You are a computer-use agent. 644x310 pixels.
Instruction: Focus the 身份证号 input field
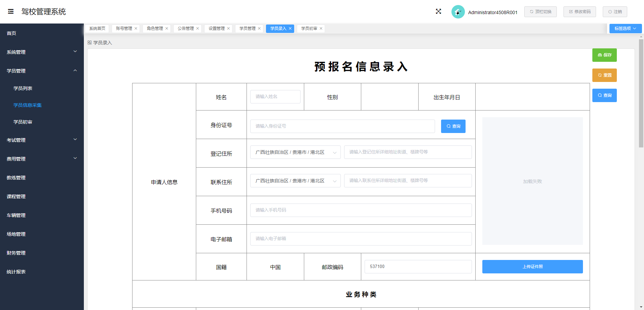click(x=342, y=126)
